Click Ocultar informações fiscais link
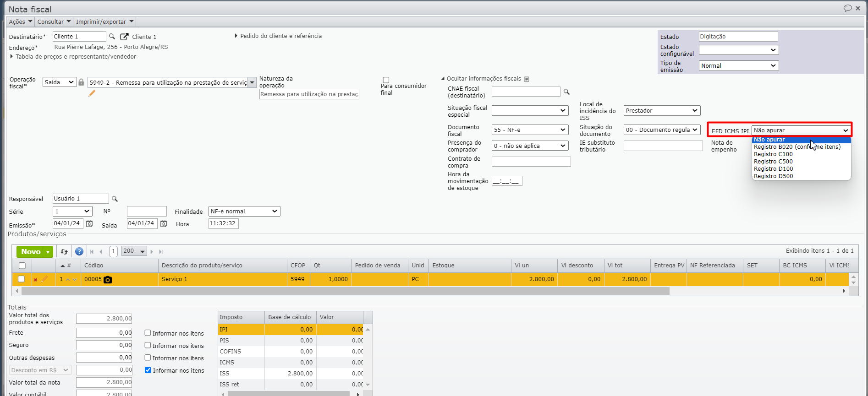This screenshot has width=868, height=396. pyautogui.click(x=483, y=79)
